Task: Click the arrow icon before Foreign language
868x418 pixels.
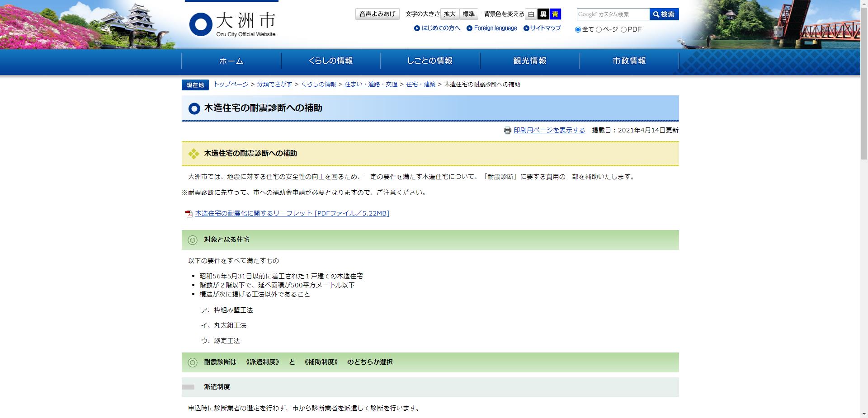Action: click(469, 28)
